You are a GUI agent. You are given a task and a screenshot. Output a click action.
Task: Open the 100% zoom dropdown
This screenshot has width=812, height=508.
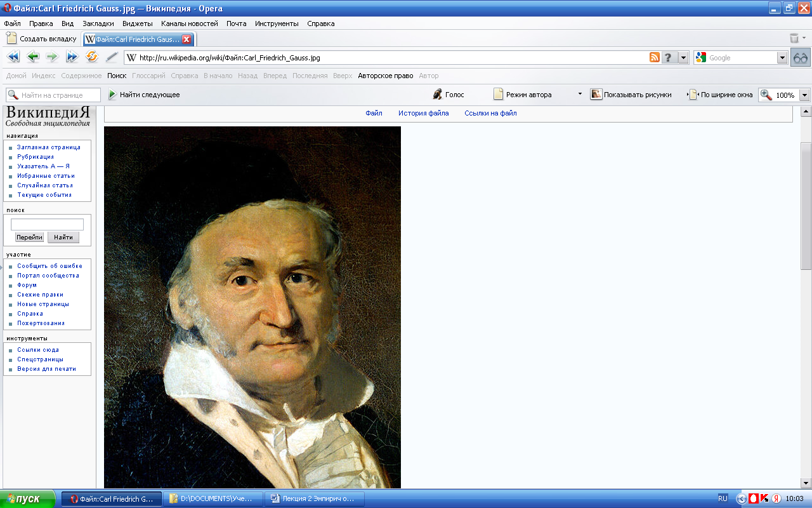[804, 95]
